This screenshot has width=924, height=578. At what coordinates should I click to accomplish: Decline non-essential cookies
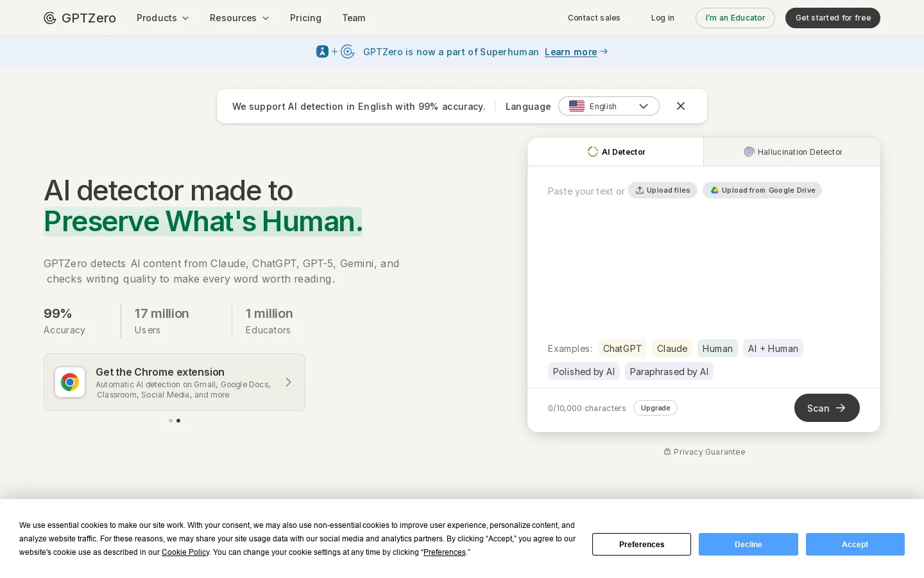point(748,544)
